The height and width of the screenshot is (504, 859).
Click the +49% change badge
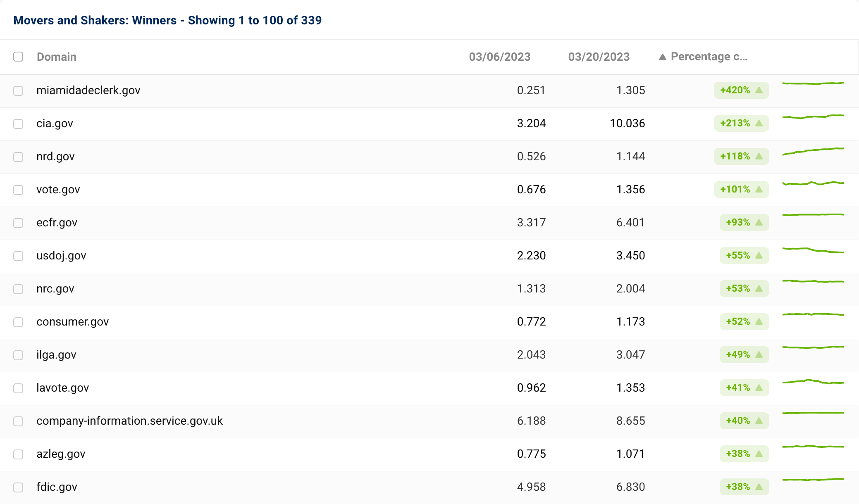(744, 354)
